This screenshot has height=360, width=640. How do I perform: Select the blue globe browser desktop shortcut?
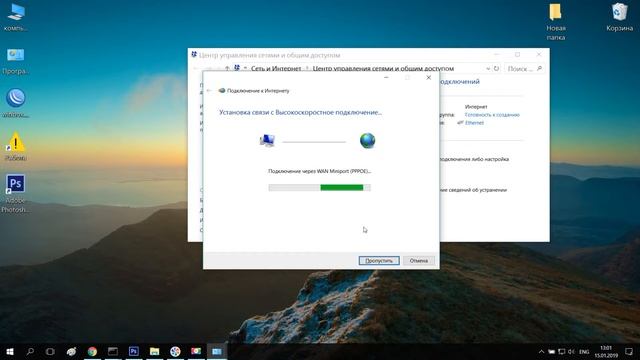16,103
